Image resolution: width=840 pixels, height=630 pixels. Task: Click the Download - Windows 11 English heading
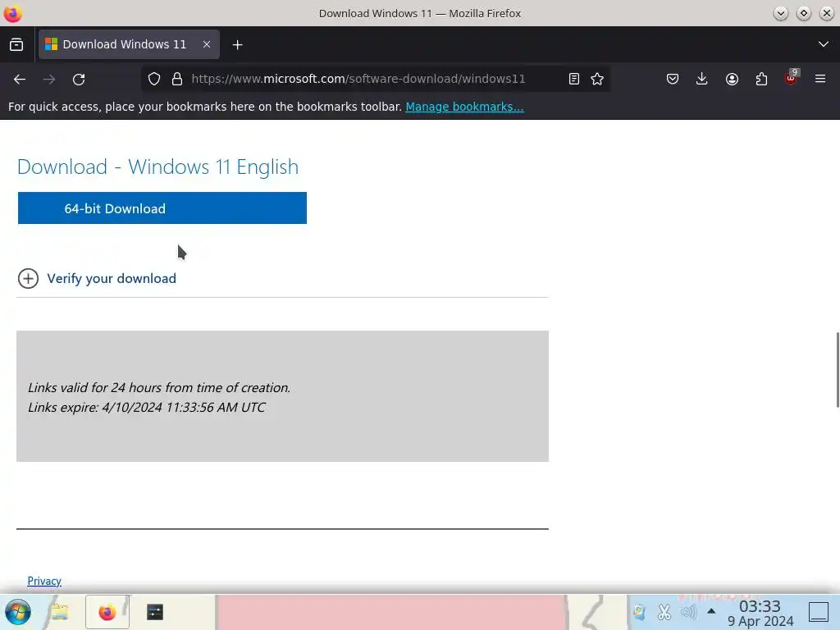[157, 167]
